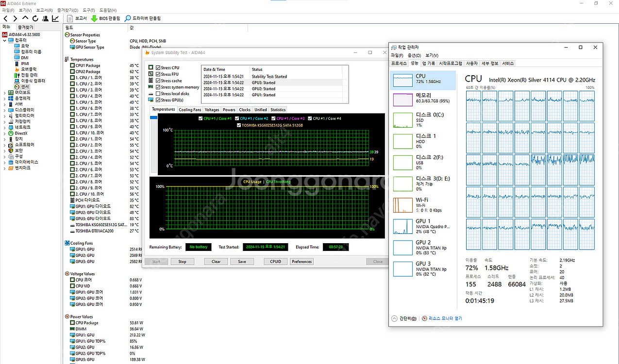Image resolution: width=619 pixels, height=364 pixels.
Task: Switch to Statistics tab
Action: 278,110
